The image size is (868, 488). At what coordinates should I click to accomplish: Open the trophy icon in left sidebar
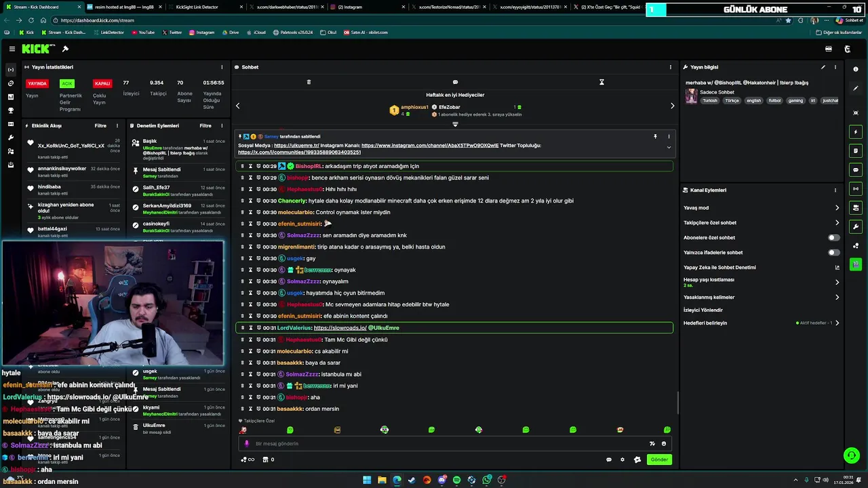point(10,110)
